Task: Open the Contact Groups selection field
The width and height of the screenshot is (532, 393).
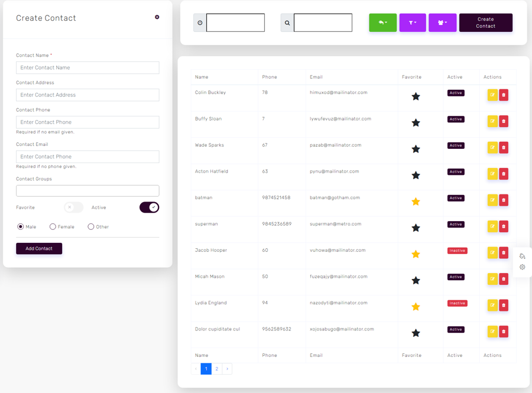Action: click(87, 190)
